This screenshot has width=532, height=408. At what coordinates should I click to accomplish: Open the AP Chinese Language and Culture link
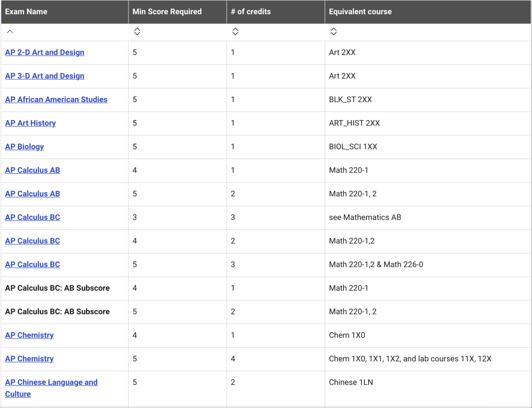pyautogui.click(x=51, y=388)
